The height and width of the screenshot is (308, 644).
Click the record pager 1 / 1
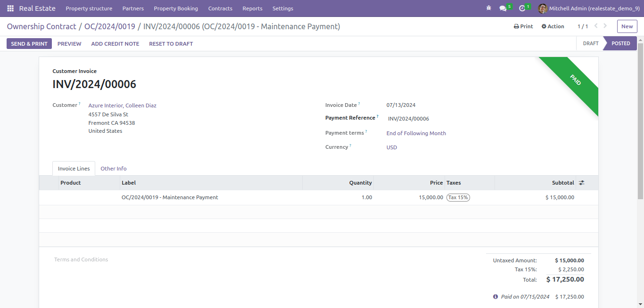click(583, 26)
